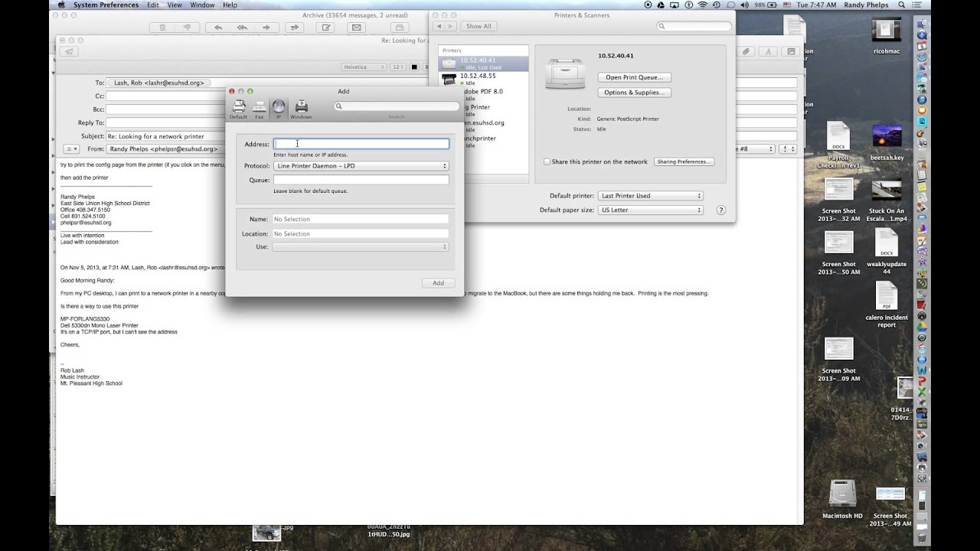Enable Share this printer on the network
This screenshot has height=551, width=980.
(547, 161)
